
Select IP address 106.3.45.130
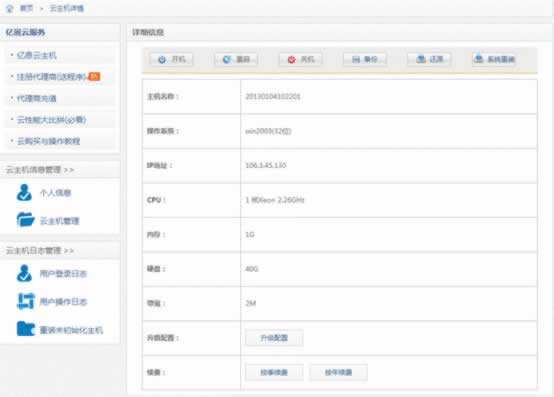[266, 165]
